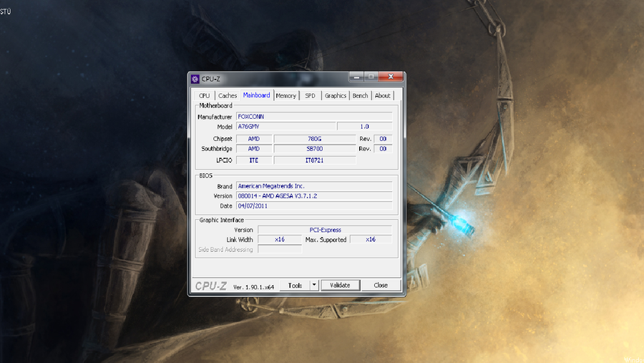
Task: Switch to the CPU tab
Action: click(204, 95)
